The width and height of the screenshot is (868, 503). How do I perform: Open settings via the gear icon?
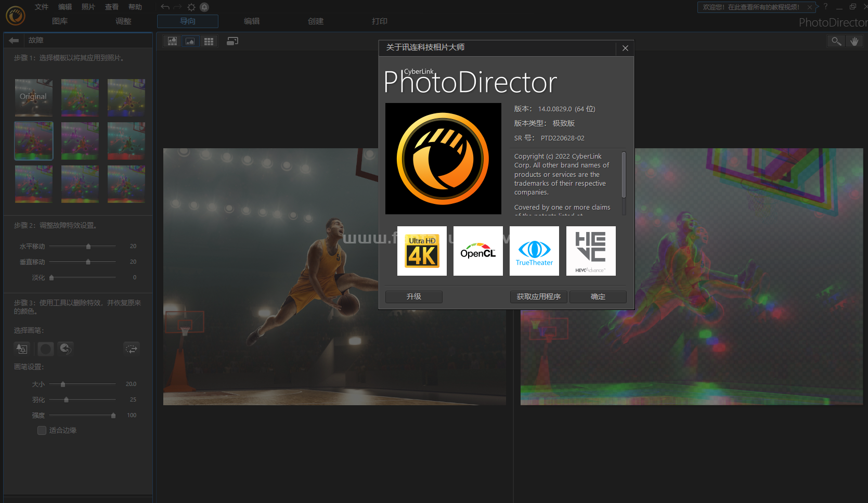(191, 7)
